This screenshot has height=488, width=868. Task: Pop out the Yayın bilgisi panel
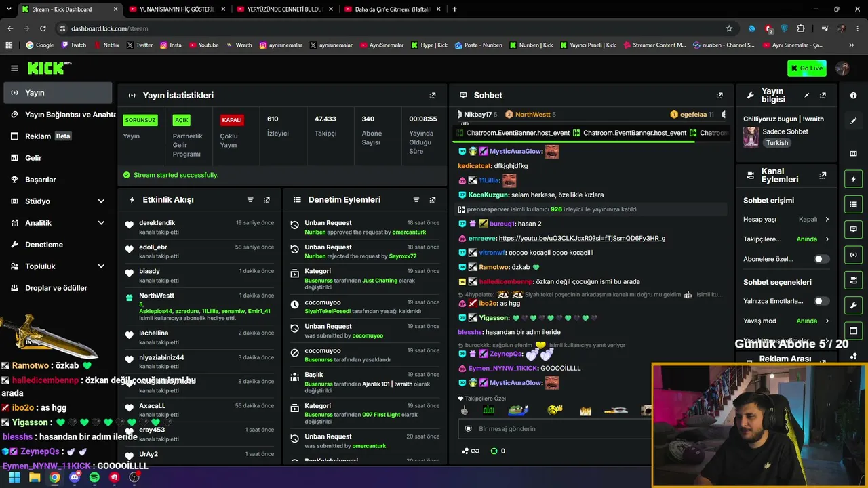click(823, 96)
